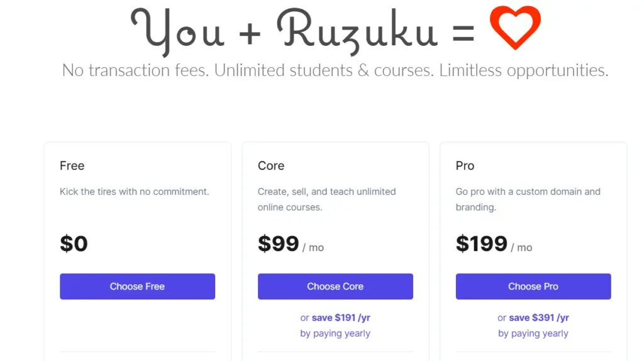
Task: Choose the Free plan button
Action: 137,286
